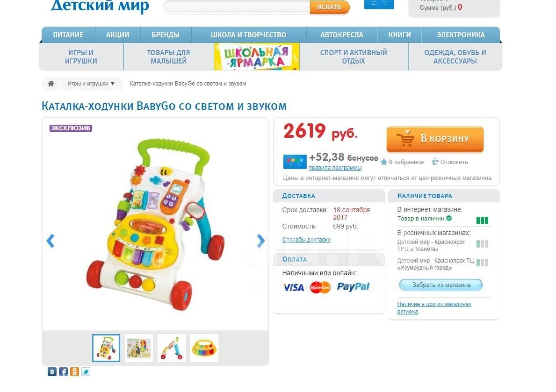Image resolution: width=556 pixels, height=392 pixels.
Task: Show next product image arrow
Action: tap(260, 241)
